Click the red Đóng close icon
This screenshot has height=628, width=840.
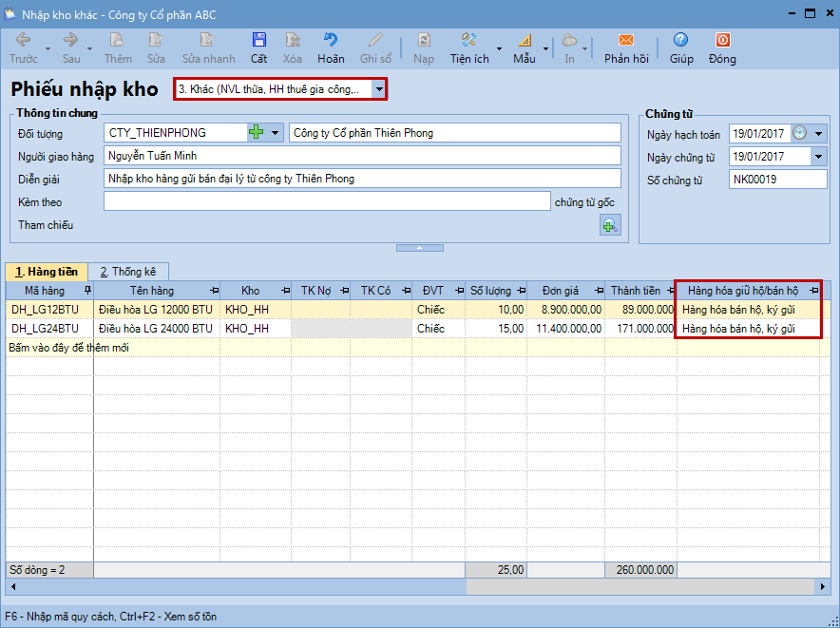tap(722, 40)
